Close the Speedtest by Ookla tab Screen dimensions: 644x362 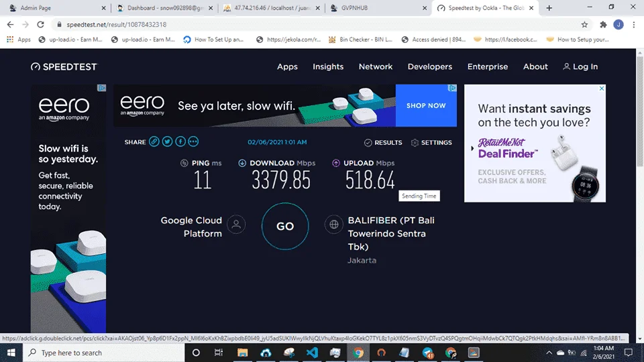click(531, 8)
